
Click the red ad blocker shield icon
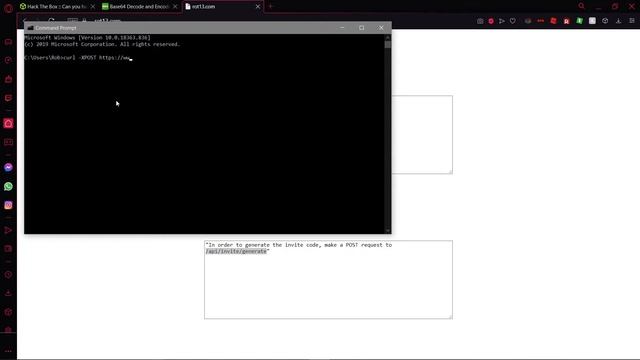click(x=491, y=21)
